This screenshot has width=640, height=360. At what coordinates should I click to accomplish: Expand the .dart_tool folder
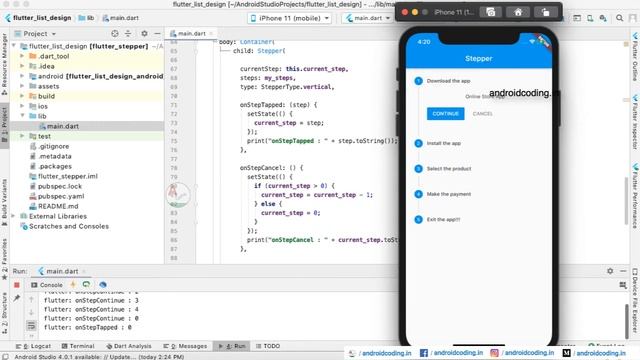pos(22,56)
